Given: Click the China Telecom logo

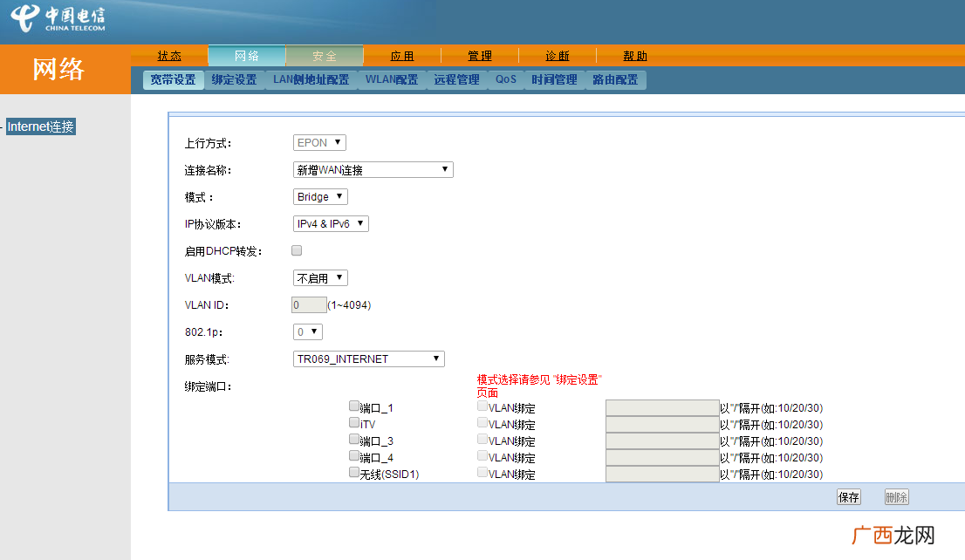Looking at the screenshot, I should (x=58, y=17).
